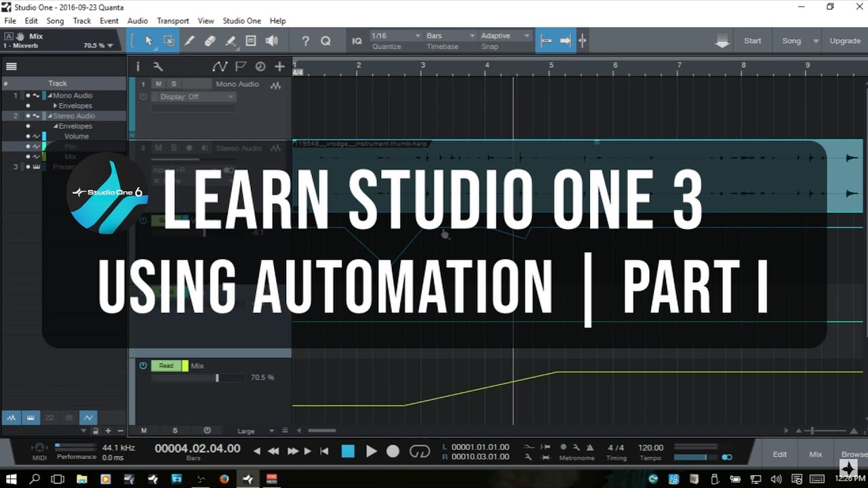Open the Song page dropdown arrow
Image resolution: width=868 pixels, height=488 pixels.
coord(815,41)
